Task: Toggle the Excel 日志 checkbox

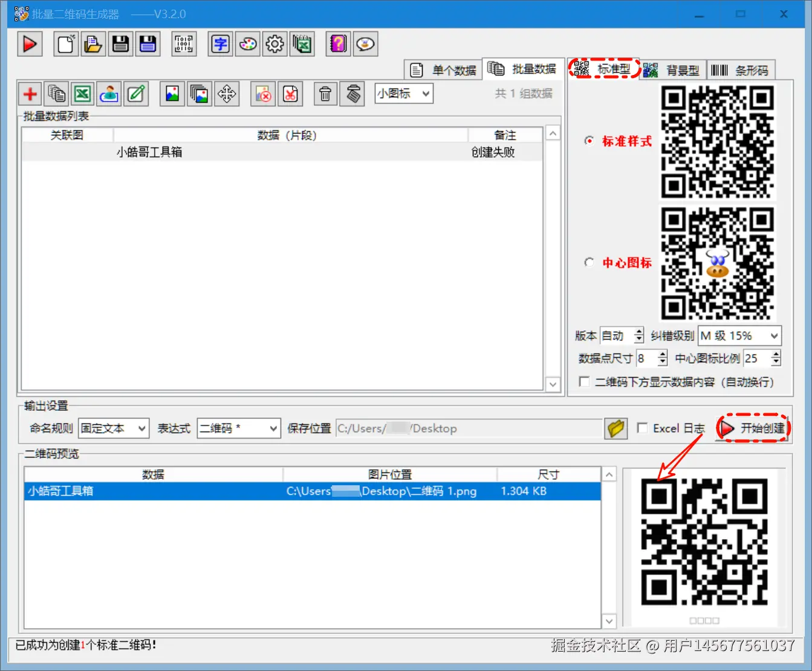Action: 642,428
